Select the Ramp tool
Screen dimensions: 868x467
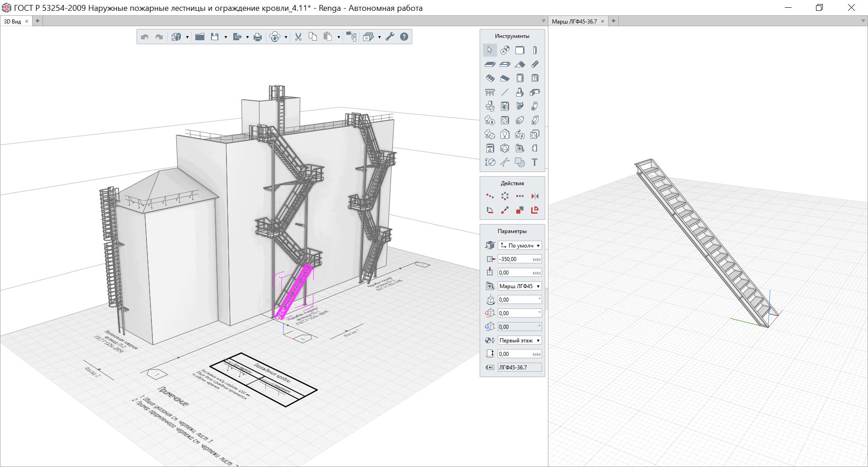click(x=505, y=78)
